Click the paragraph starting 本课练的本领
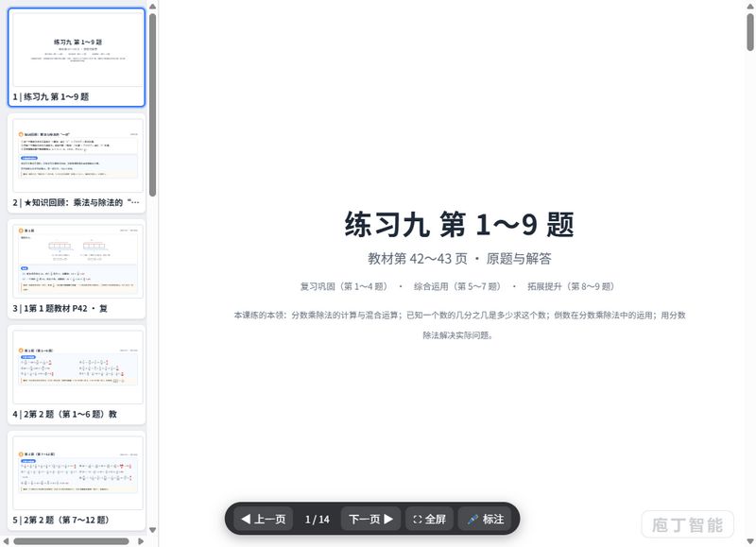The image size is (756, 547). pyautogui.click(x=459, y=325)
